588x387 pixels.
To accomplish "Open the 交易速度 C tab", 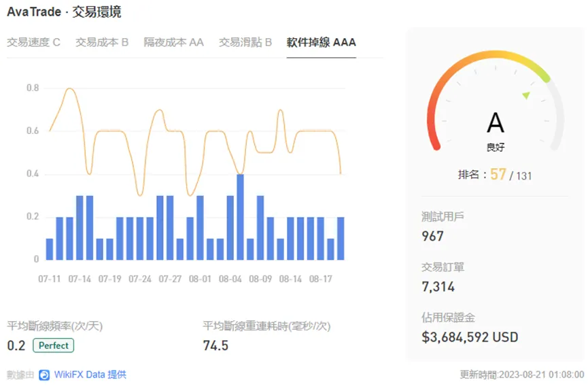I will pyautogui.click(x=33, y=42).
